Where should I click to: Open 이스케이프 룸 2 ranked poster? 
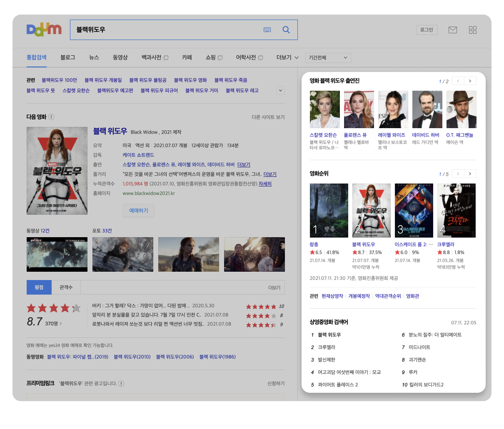pos(414,211)
